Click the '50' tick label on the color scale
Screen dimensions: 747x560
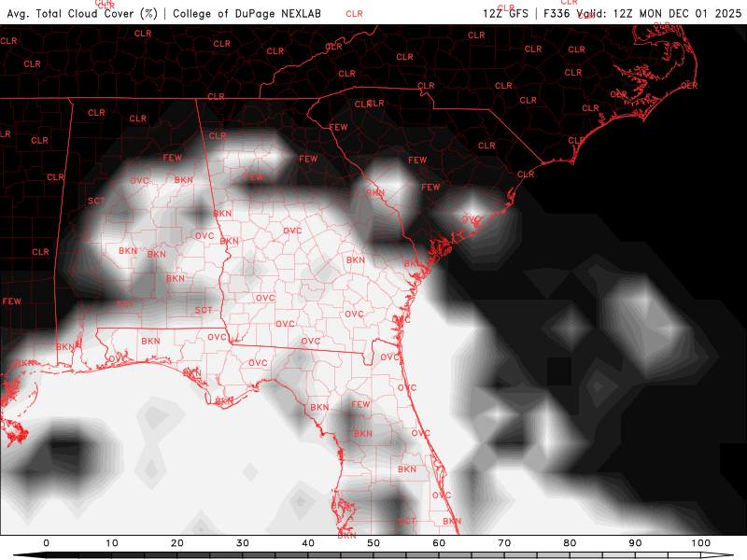(x=373, y=543)
